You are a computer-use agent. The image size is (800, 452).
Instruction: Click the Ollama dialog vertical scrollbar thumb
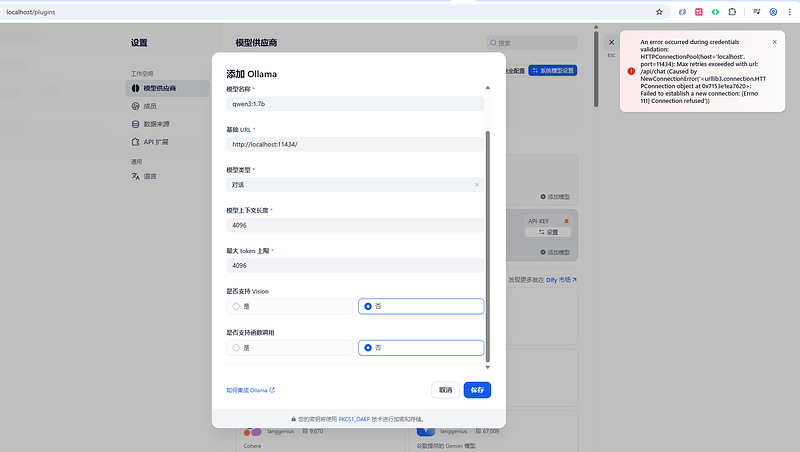click(487, 246)
